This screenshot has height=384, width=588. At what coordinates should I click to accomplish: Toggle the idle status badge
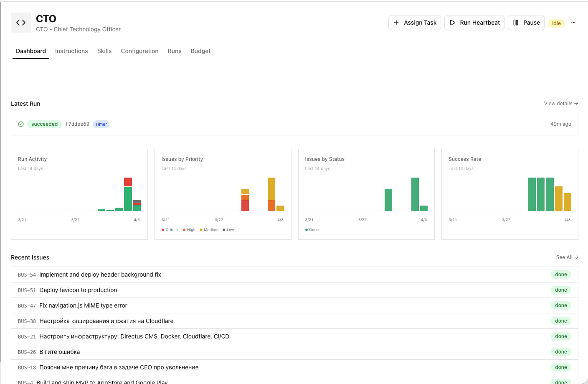[556, 23]
